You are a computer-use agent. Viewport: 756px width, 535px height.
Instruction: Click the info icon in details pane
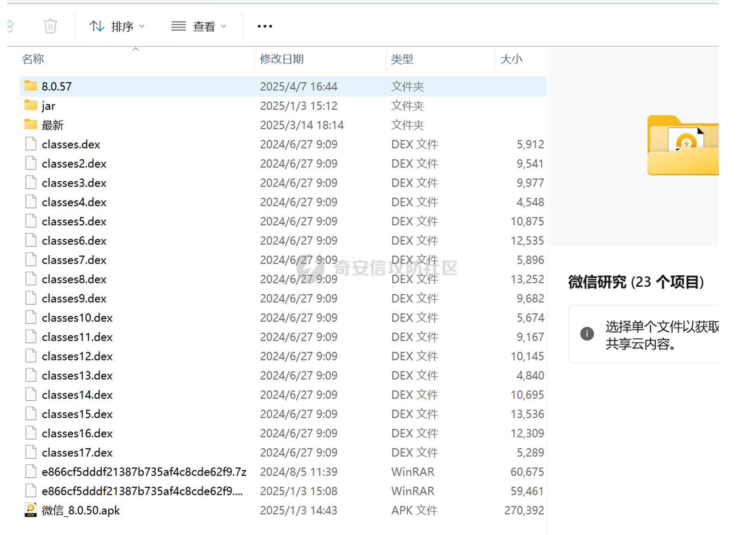click(x=587, y=334)
